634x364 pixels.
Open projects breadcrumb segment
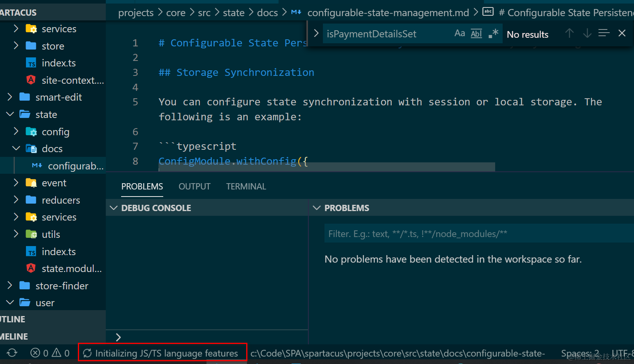[136, 13]
